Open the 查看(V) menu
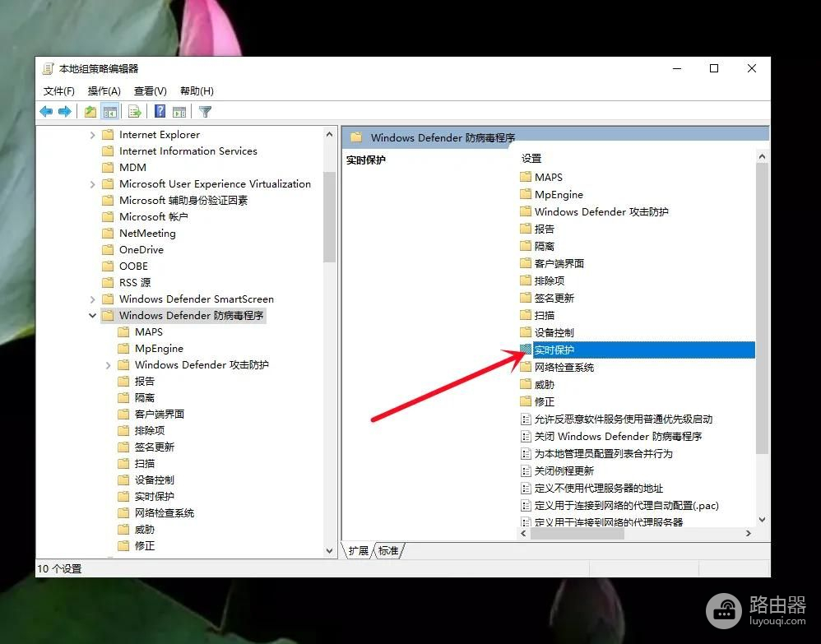821x644 pixels. pyautogui.click(x=151, y=91)
